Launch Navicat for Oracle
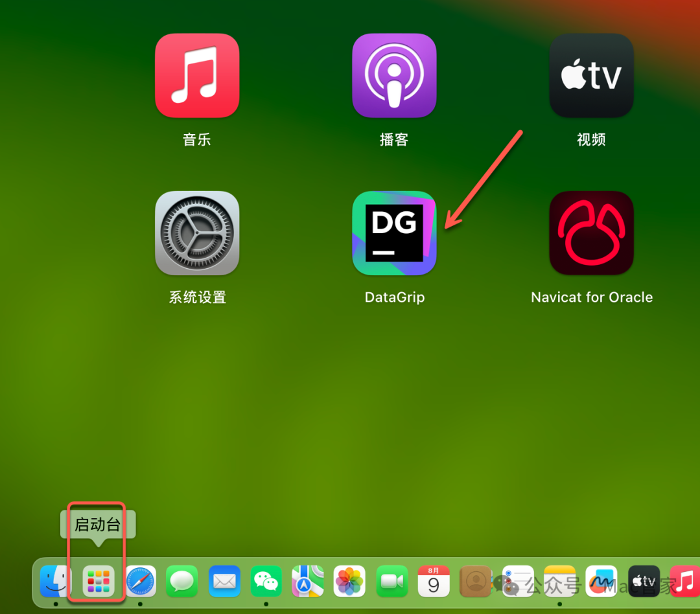The width and height of the screenshot is (700, 614). [x=591, y=233]
